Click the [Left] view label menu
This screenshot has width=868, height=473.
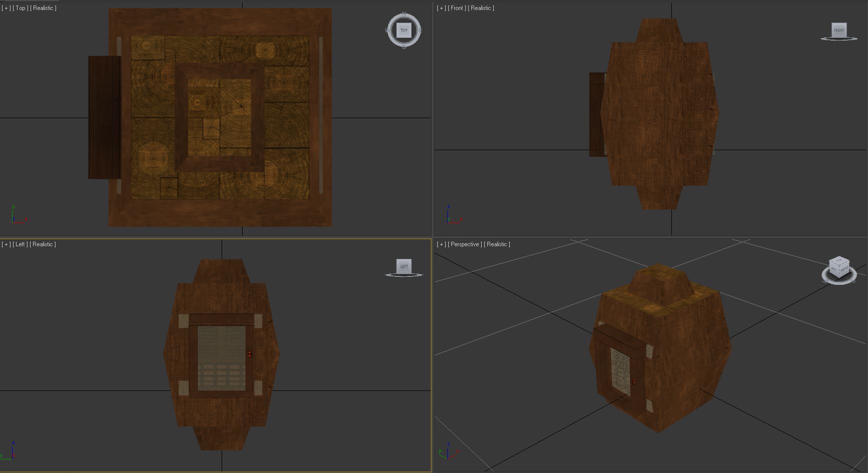coord(21,244)
